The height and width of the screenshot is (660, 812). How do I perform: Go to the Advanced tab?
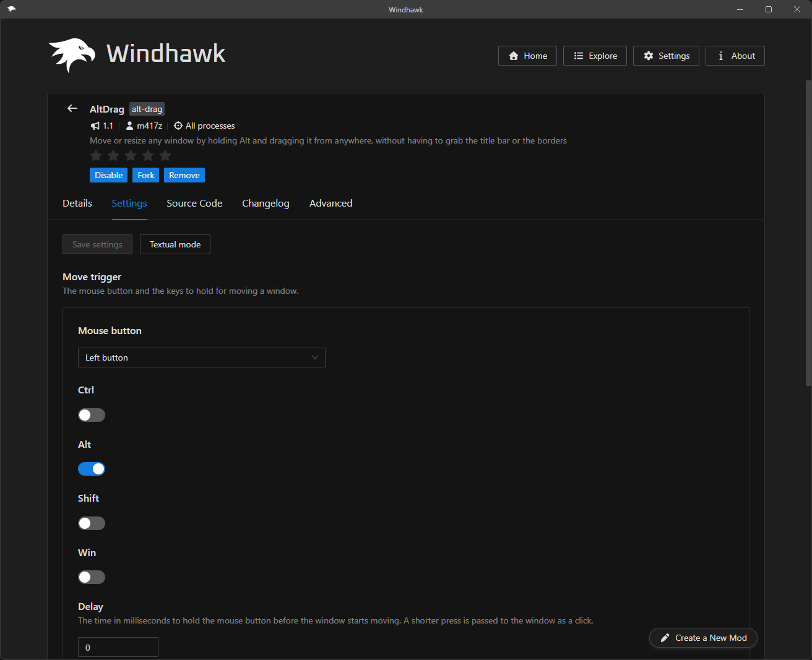click(x=331, y=203)
